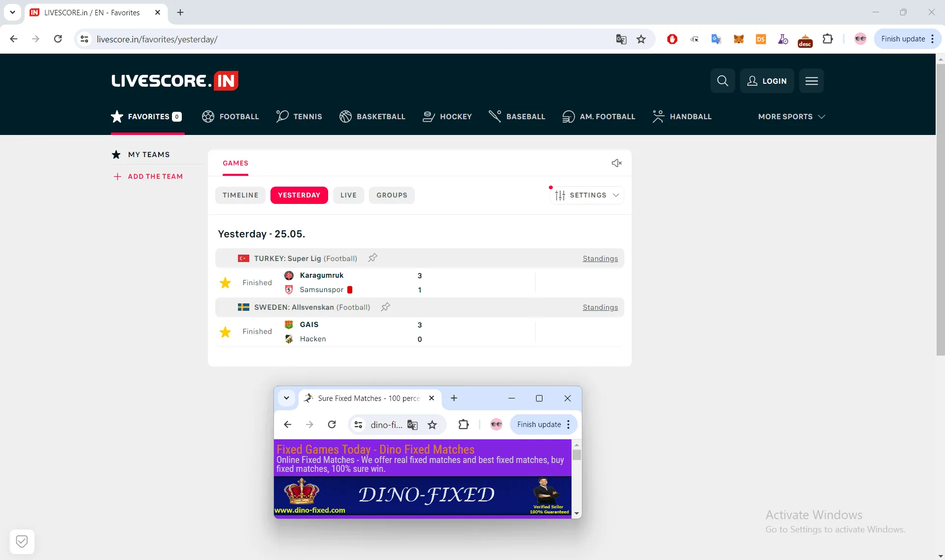Open Extensions puzzle icon in popup window

(x=463, y=425)
